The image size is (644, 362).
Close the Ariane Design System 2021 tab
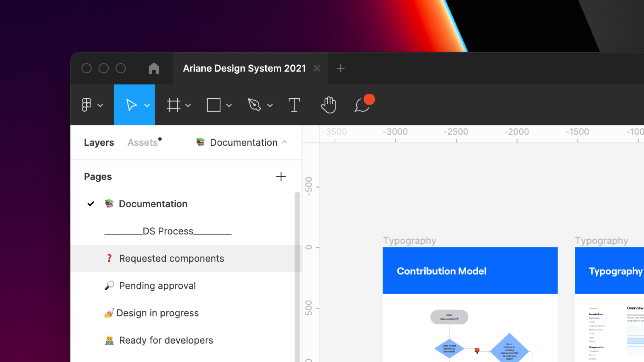pos(317,68)
